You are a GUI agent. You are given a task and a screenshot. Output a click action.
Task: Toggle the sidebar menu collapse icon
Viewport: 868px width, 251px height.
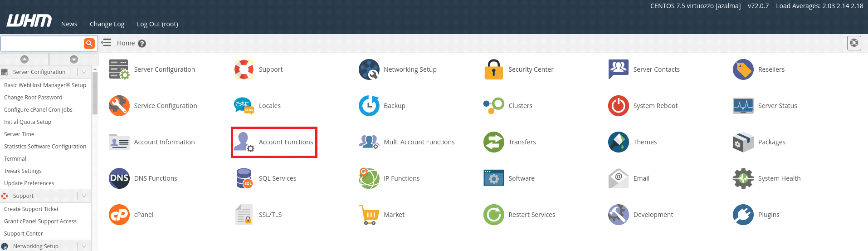point(106,43)
